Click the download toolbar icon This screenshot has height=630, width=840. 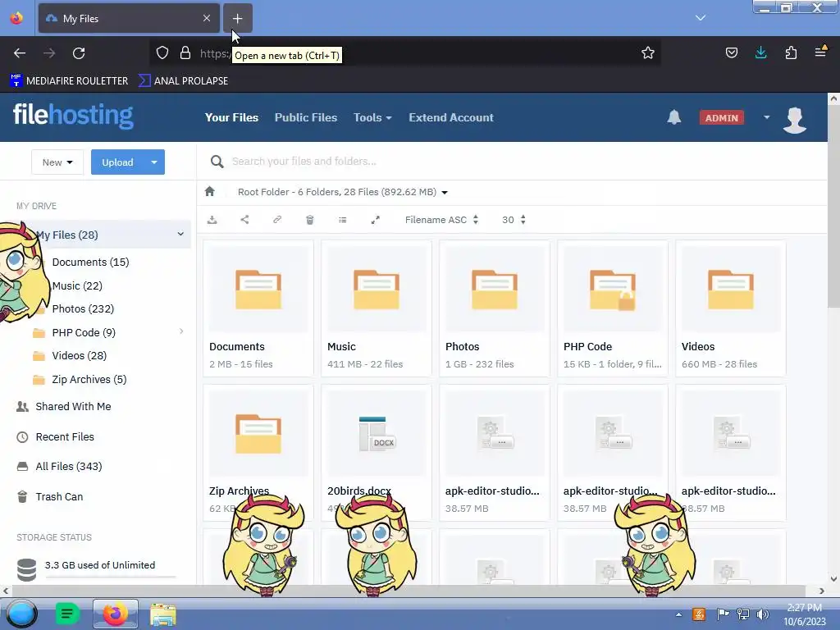click(212, 220)
